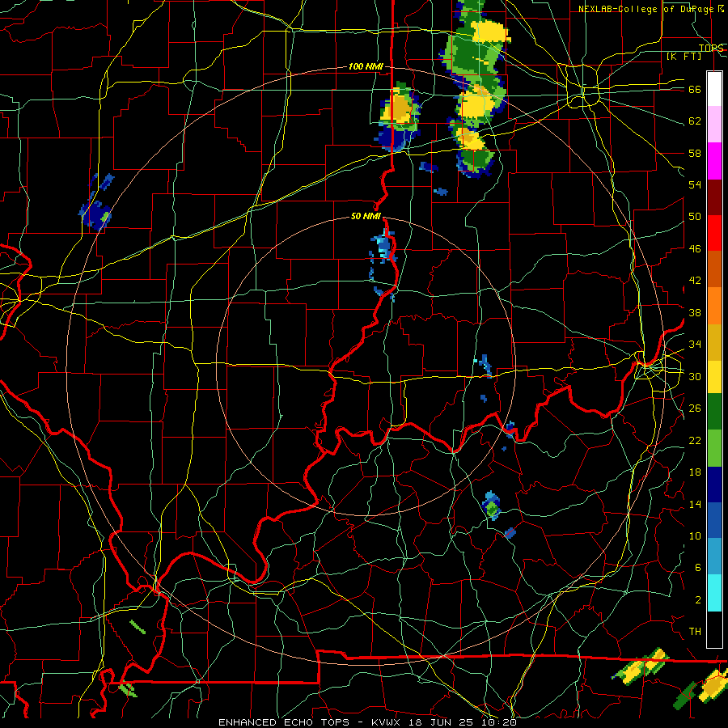Select the bright red legend band
Screen dimensions: 728x728
(714, 233)
